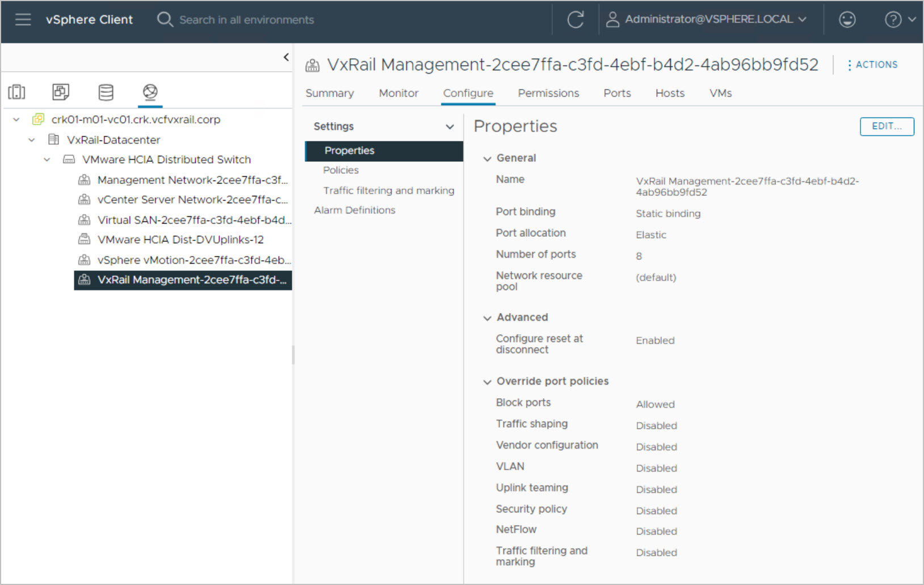The image size is (924, 585).
Task: Open the feedback smiley icon
Action: tap(847, 20)
